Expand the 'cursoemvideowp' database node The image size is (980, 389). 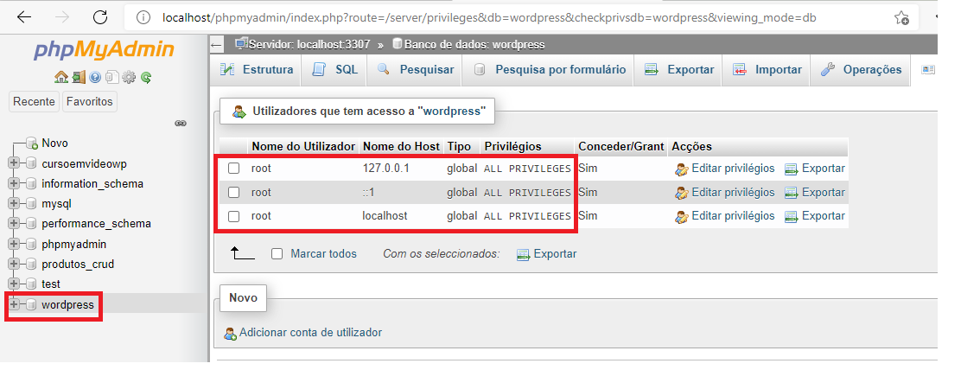(x=14, y=164)
